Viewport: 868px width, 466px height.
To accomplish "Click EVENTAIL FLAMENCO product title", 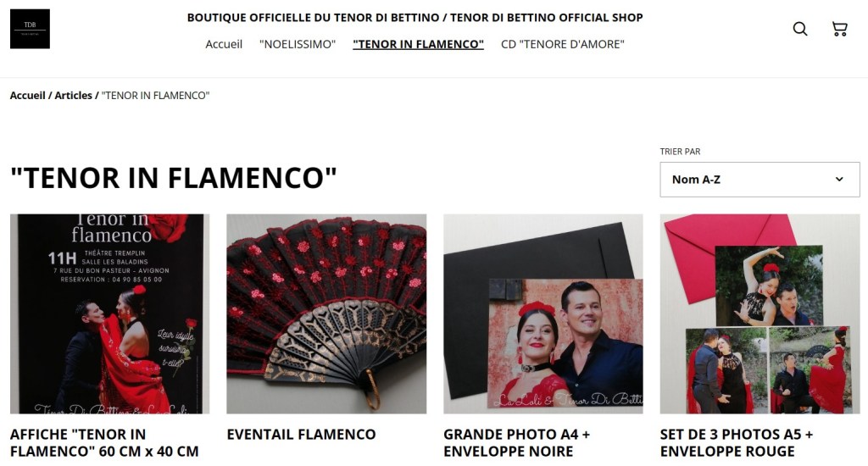I will click(x=301, y=435).
